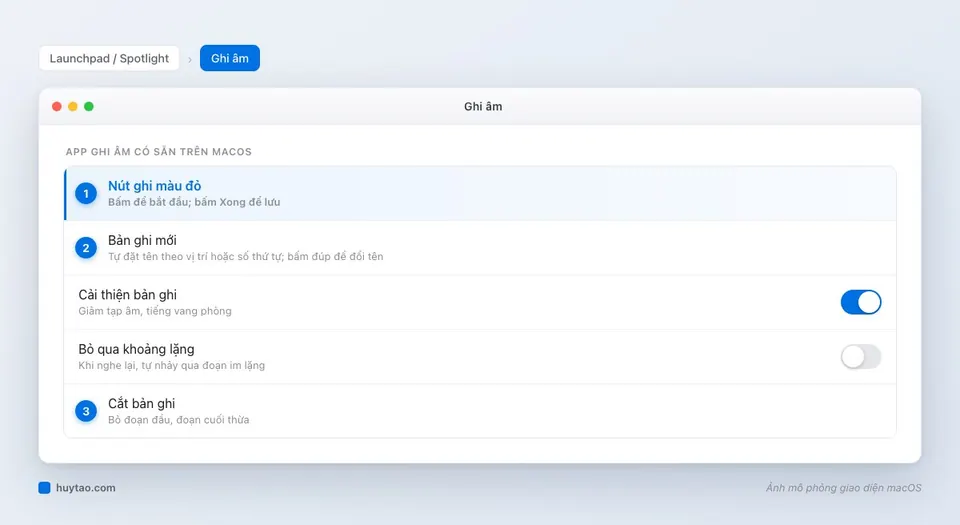This screenshot has width=960, height=525.
Task: Click subtitle Bỏ đoạn đầu, đoạn cuối thừa
Action: coord(179,420)
